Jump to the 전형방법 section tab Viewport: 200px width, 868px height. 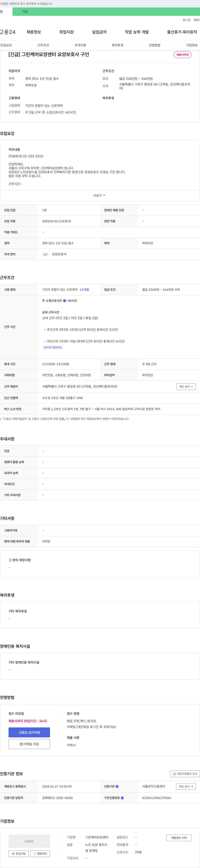[155, 45]
